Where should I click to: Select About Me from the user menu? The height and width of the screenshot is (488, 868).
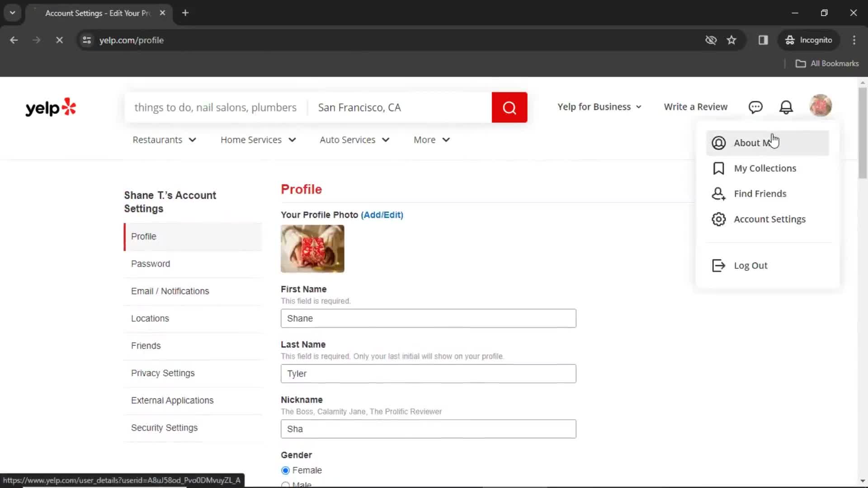tap(768, 143)
